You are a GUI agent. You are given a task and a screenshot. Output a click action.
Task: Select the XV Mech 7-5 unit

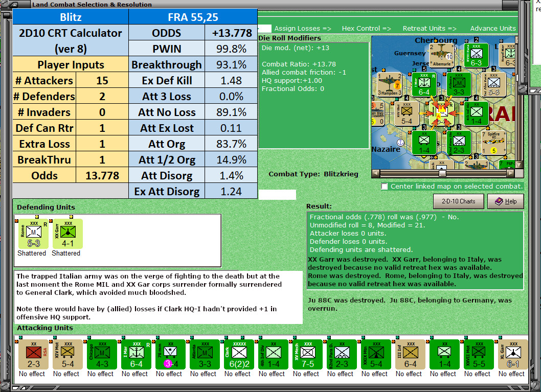pyautogui.click(x=307, y=354)
